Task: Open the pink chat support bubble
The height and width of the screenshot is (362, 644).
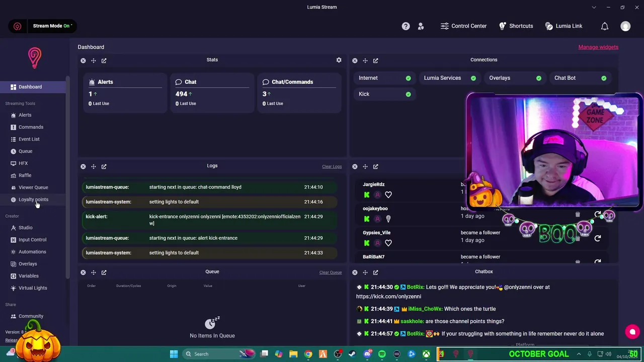Action: (632, 332)
